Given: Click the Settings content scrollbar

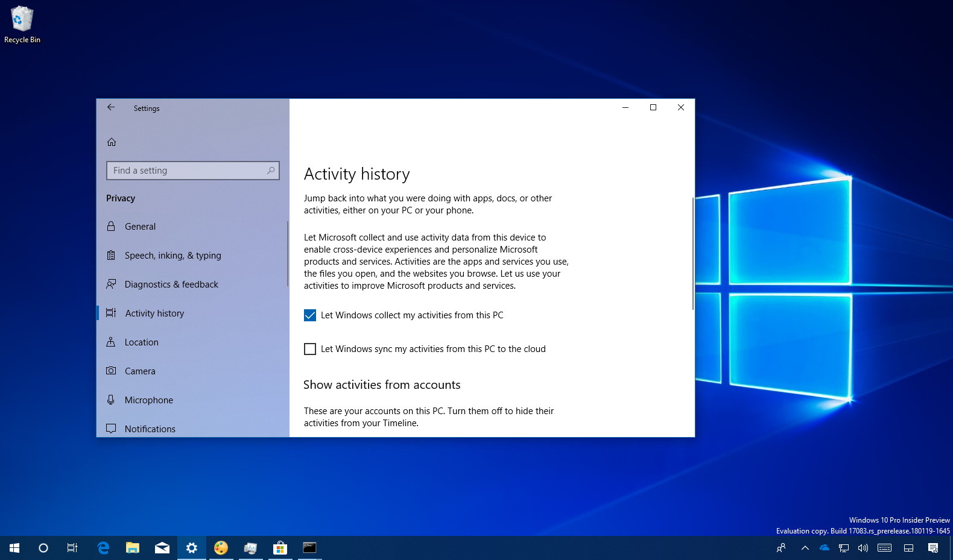Looking at the screenshot, I should 692,253.
